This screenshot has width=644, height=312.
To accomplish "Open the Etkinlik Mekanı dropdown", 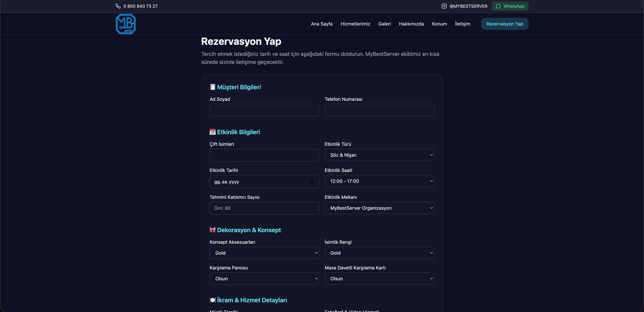I will point(379,208).
